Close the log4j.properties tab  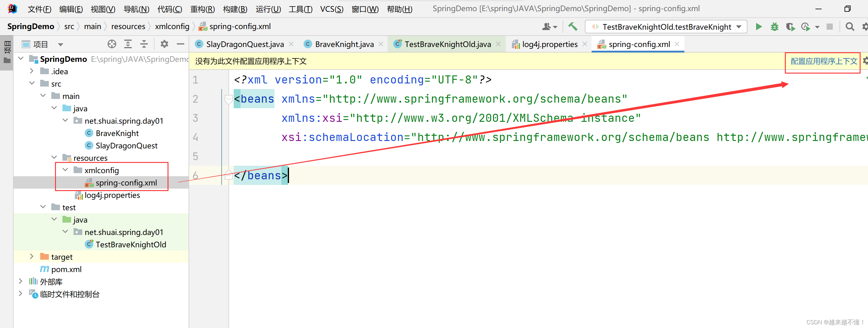pos(585,44)
